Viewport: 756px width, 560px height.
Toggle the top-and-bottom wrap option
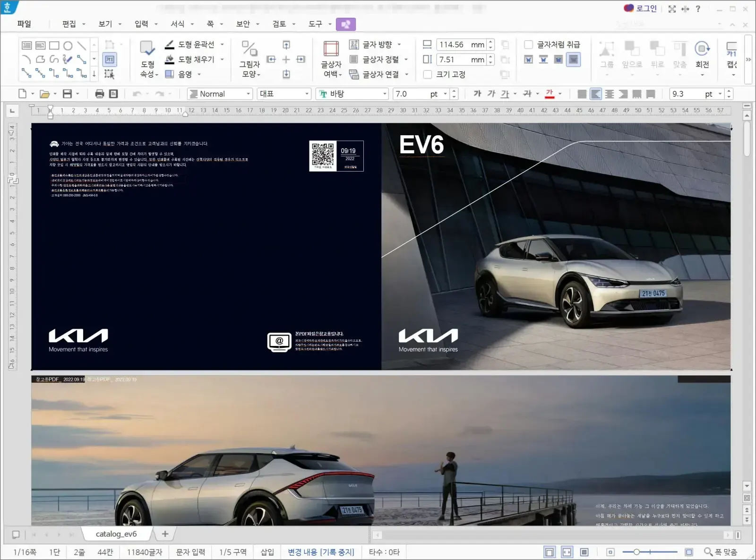543,60
